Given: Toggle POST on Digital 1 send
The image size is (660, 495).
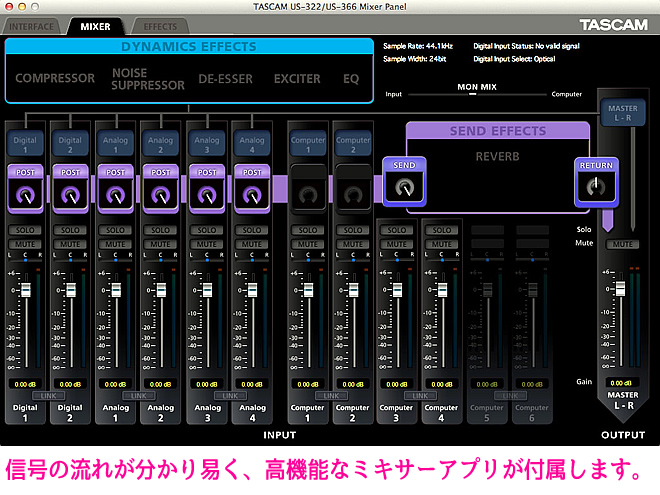Looking at the screenshot, I should [25, 172].
